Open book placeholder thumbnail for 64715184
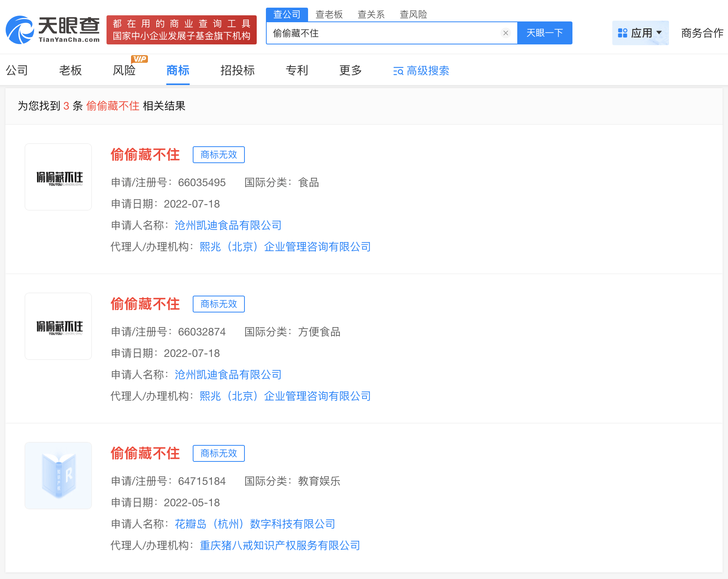The width and height of the screenshot is (728, 579). (58, 476)
